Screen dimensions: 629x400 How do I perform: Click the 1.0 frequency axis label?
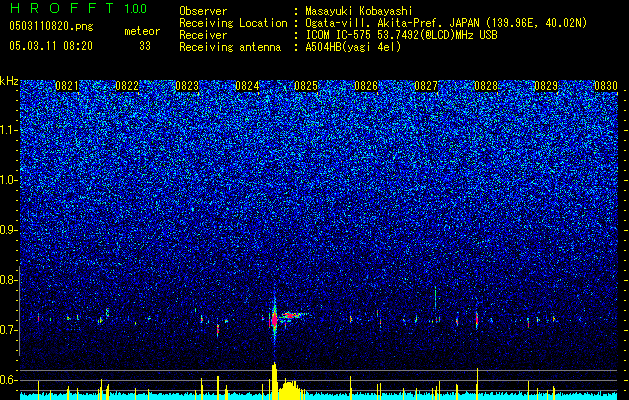point(8,180)
